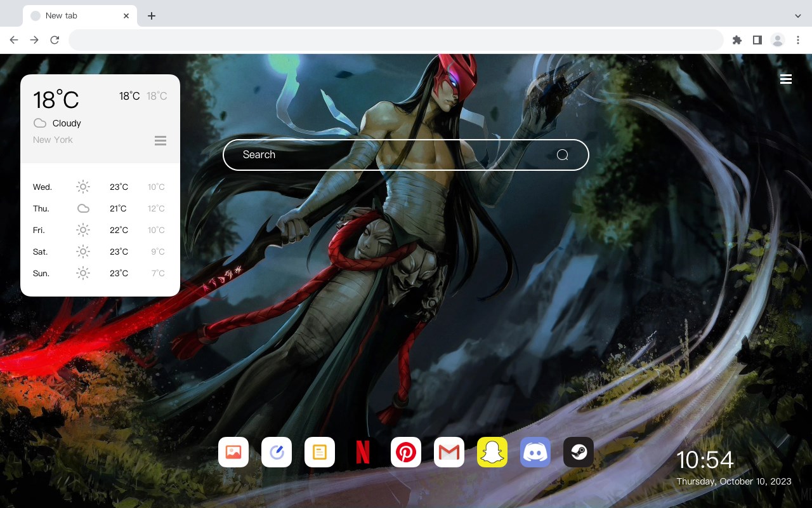Image resolution: width=812 pixels, height=508 pixels.
Task: Click the date Thursday, October 10, 2023
Action: 734,481
